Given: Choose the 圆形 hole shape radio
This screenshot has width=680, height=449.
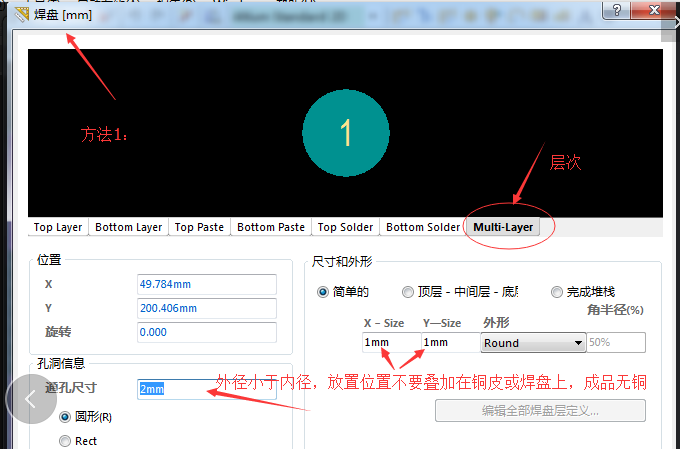Looking at the screenshot, I should (x=66, y=416).
